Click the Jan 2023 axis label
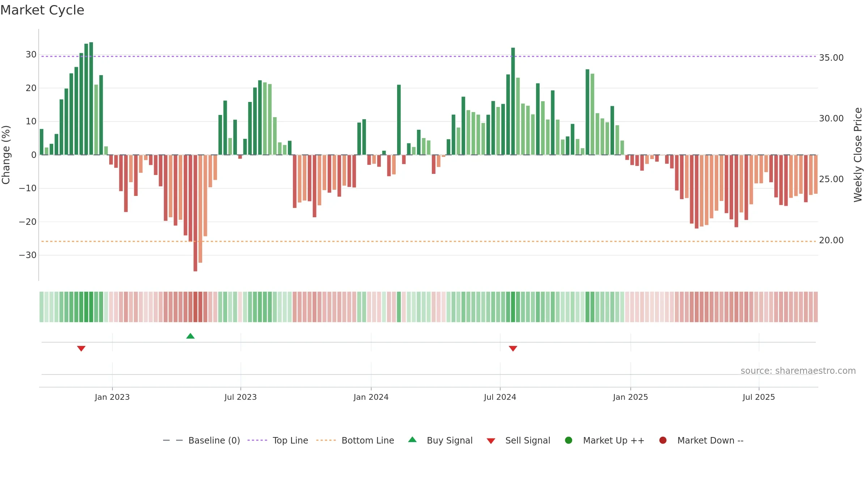 [x=112, y=397]
